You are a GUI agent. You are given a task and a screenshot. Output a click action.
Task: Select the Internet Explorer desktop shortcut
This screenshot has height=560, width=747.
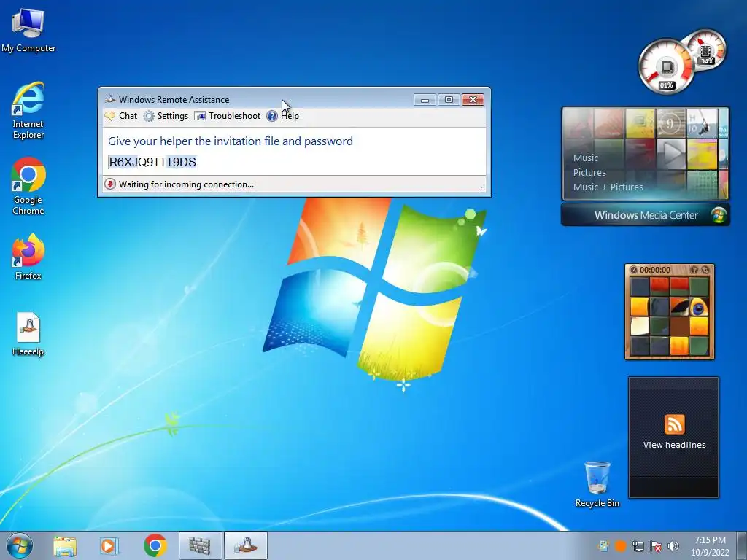click(28, 111)
